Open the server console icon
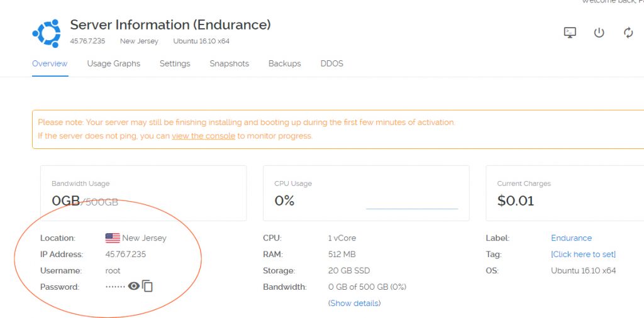Image resolution: width=644 pixels, height=318 pixels. tap(570, 33)
